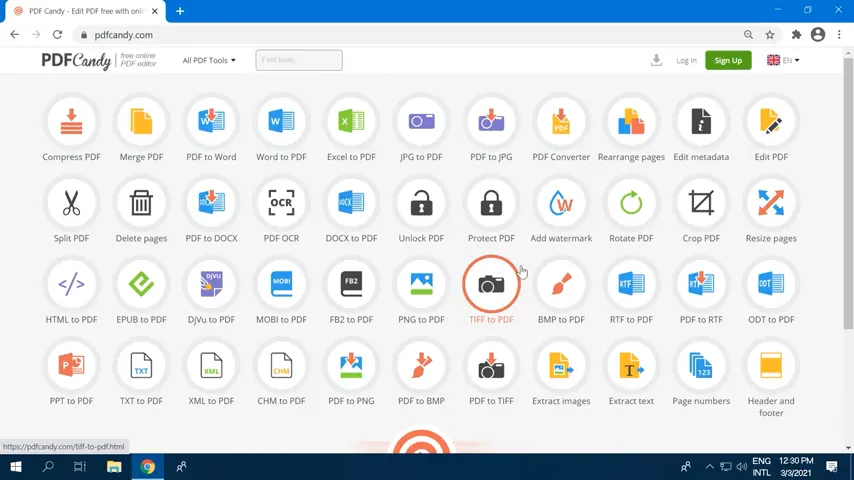The image size is (854, 480).
Task: Open XML to PDF converter
Action: (x=211, y=365)
